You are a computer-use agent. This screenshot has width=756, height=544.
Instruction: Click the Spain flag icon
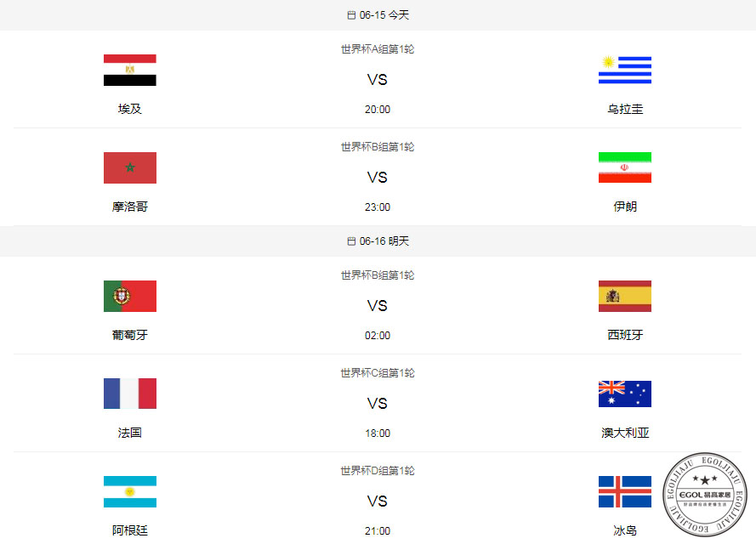point(625,296)
